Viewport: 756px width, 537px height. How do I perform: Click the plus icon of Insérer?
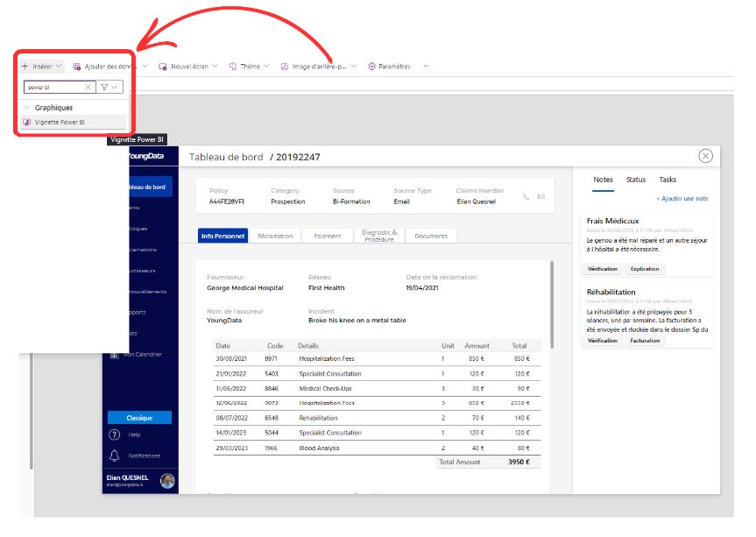pyautogui.click(x=25, y=66)
